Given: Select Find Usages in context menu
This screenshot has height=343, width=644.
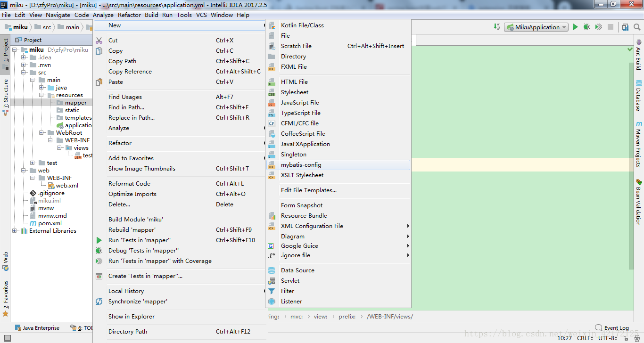Looking at the screenshot, I should point(125,97).
